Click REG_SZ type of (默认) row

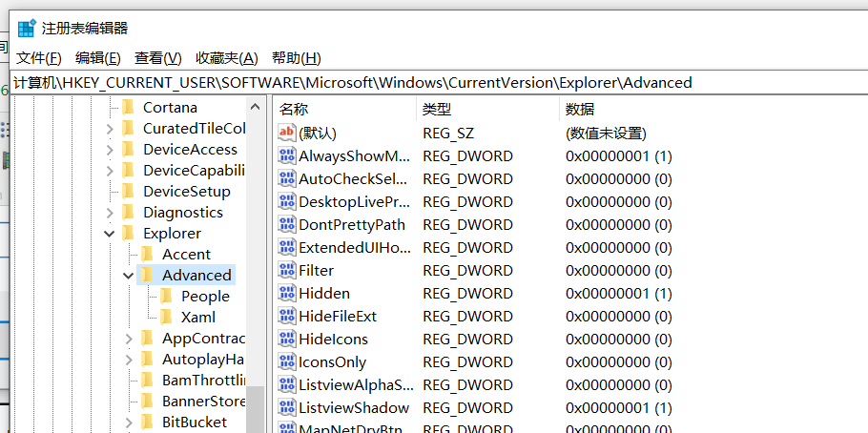pyautogui.click(x=448, y=133)
